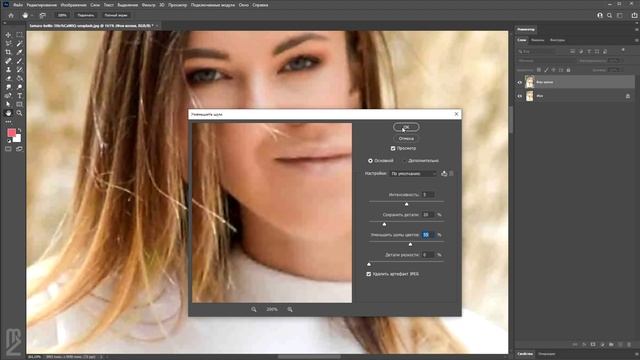The image size is (640, 360).
Task: Click the pink foreground color swatch
Action: (x=11, y=133)
